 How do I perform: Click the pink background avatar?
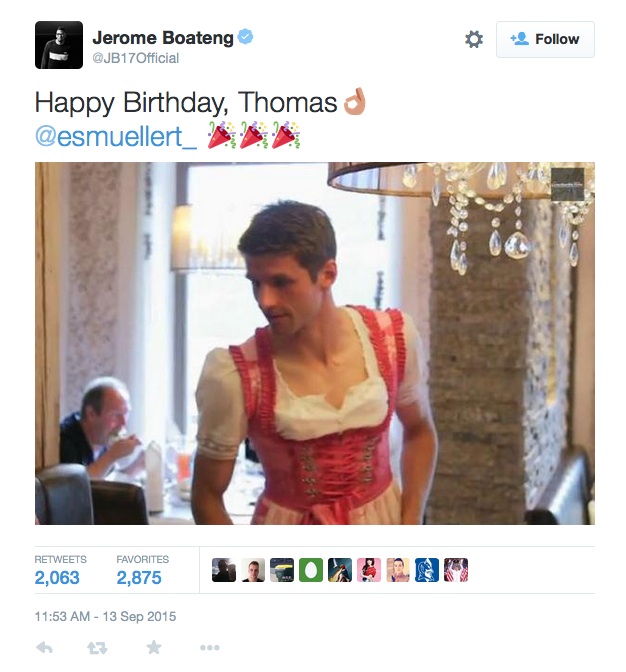(x=369, y=570)
